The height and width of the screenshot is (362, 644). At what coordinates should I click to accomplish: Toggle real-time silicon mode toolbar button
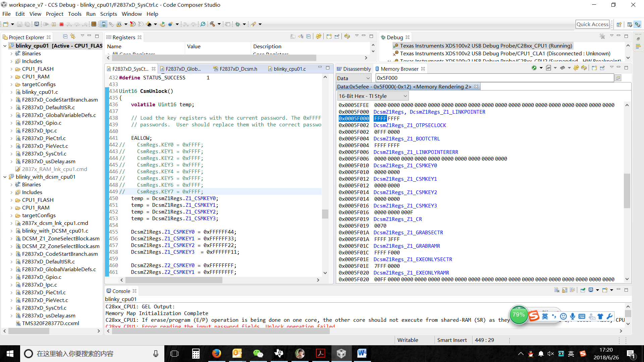[x=103, y=24]
